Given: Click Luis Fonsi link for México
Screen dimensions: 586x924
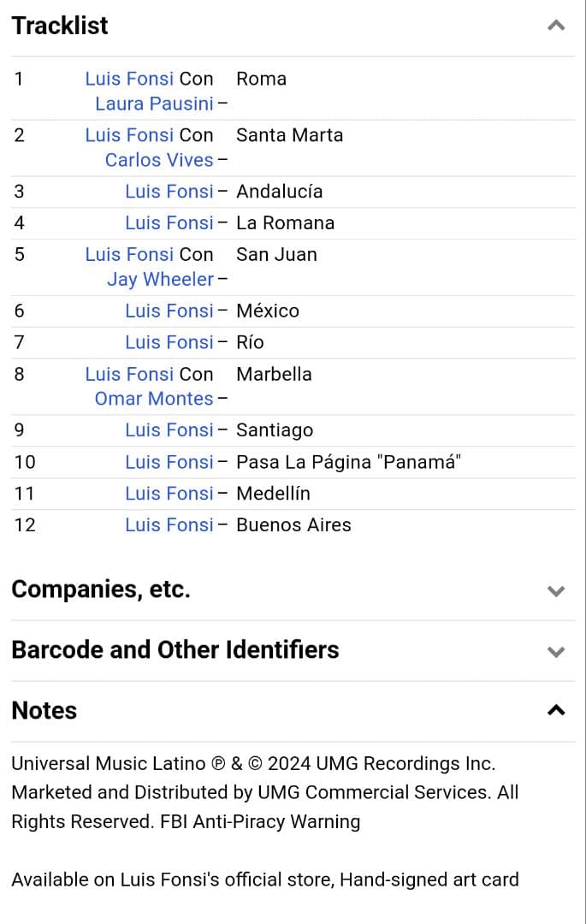Looking at the screenshot, I should click(x=169, y=311).
